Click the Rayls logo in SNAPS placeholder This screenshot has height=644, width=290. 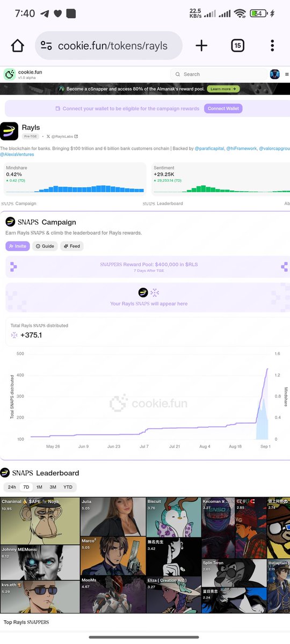[143, 292]
